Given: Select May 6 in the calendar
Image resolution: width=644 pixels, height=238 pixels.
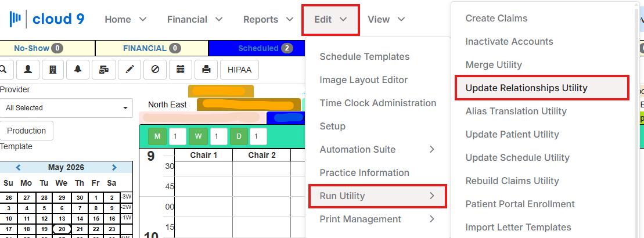Looking at the screenshot, I should 62,208.
